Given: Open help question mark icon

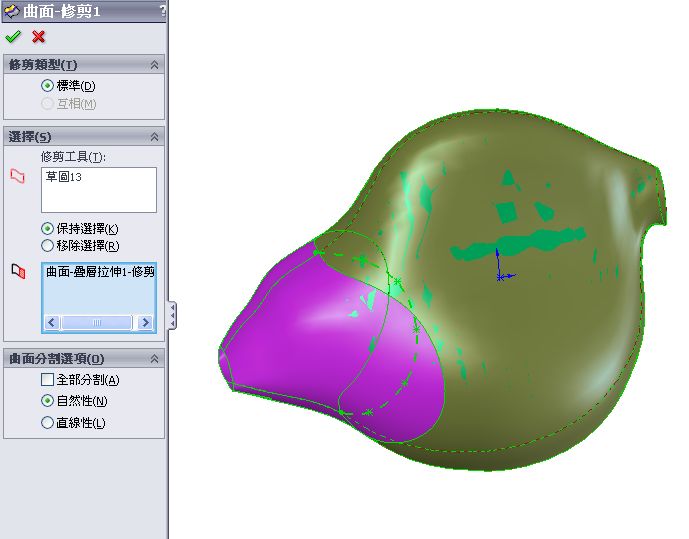Looking at the screenshot, I should pos(163,11).
